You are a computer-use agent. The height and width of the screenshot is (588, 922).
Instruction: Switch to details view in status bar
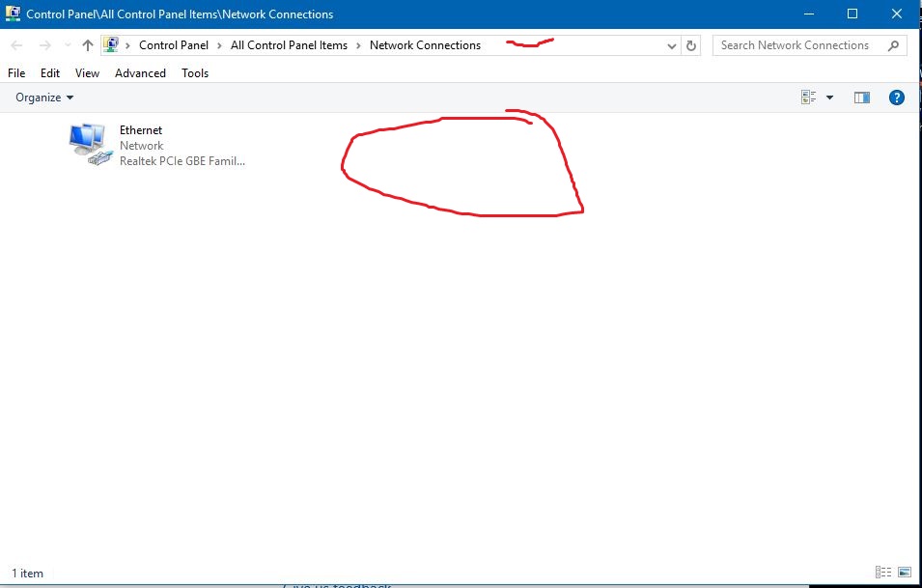coord(882,572)
